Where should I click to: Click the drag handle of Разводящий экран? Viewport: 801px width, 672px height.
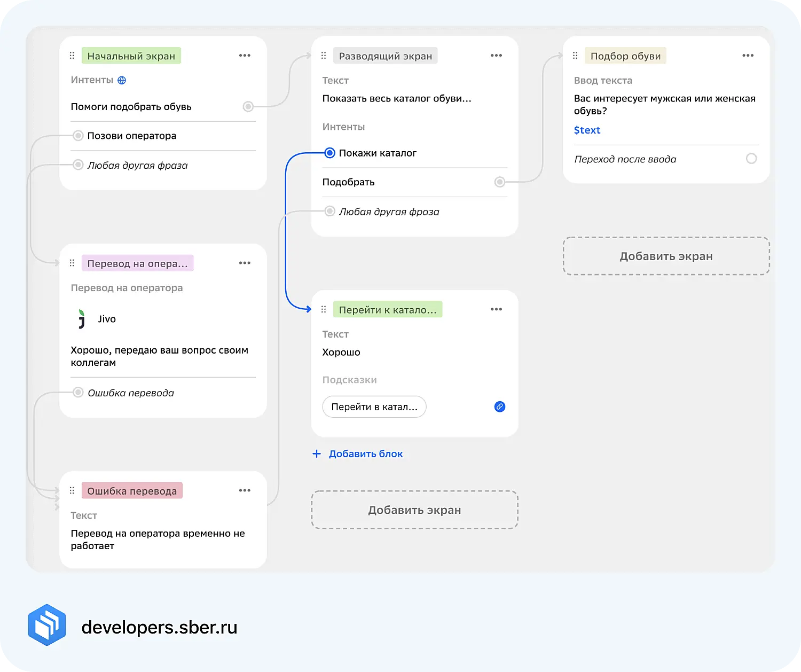[324, 56]
